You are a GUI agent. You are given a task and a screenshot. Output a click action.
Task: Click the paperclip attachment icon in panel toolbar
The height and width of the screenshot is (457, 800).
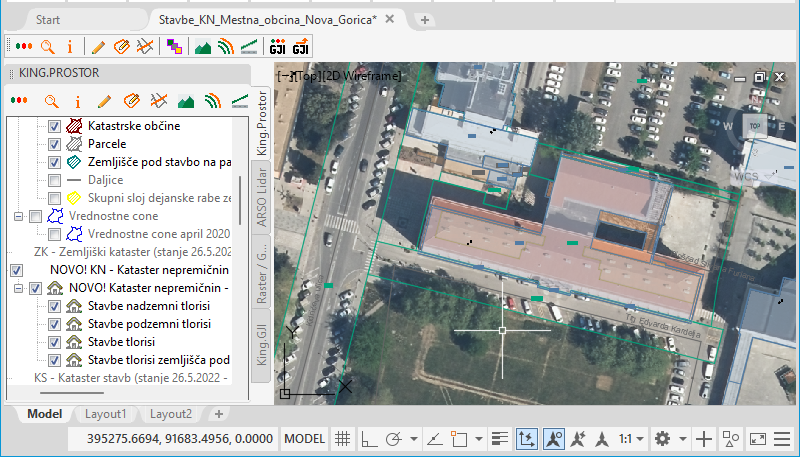click(131, 101)
